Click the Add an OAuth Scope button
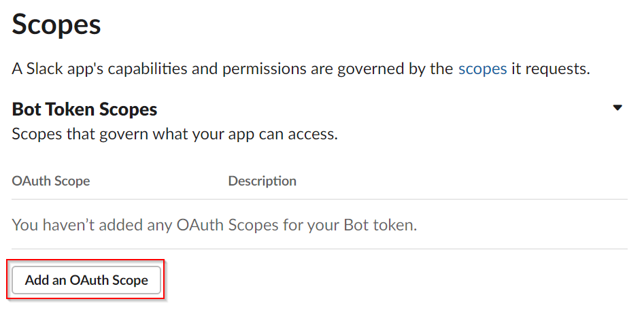Screen dimensions: 644x312 86,280
